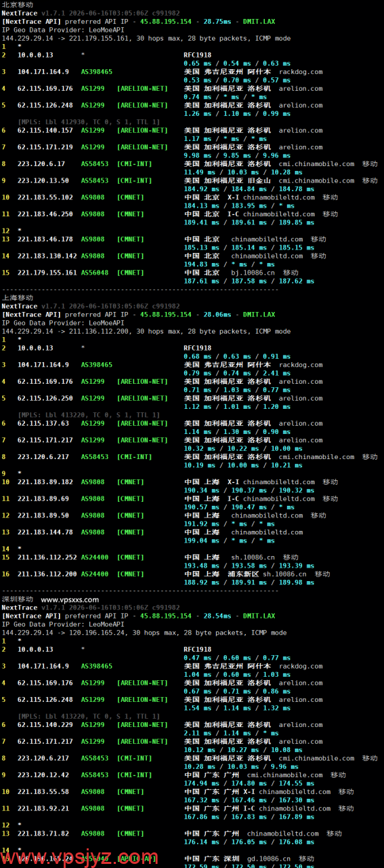Click hop IP 62.115.171.219
This screenshot has height=868, width=384.
click(x=45, y=147)
